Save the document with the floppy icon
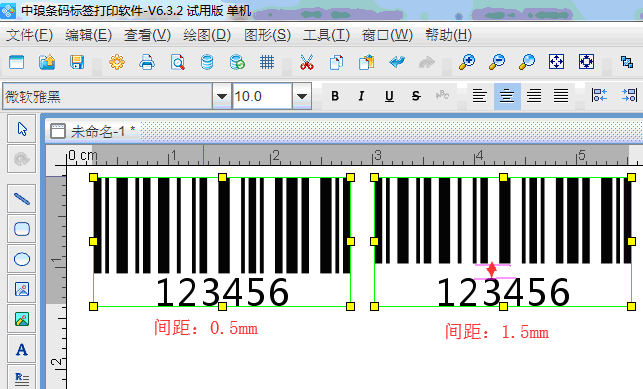Image resolution: width=643 pixels, height=389 pixels. click(77, 62)
